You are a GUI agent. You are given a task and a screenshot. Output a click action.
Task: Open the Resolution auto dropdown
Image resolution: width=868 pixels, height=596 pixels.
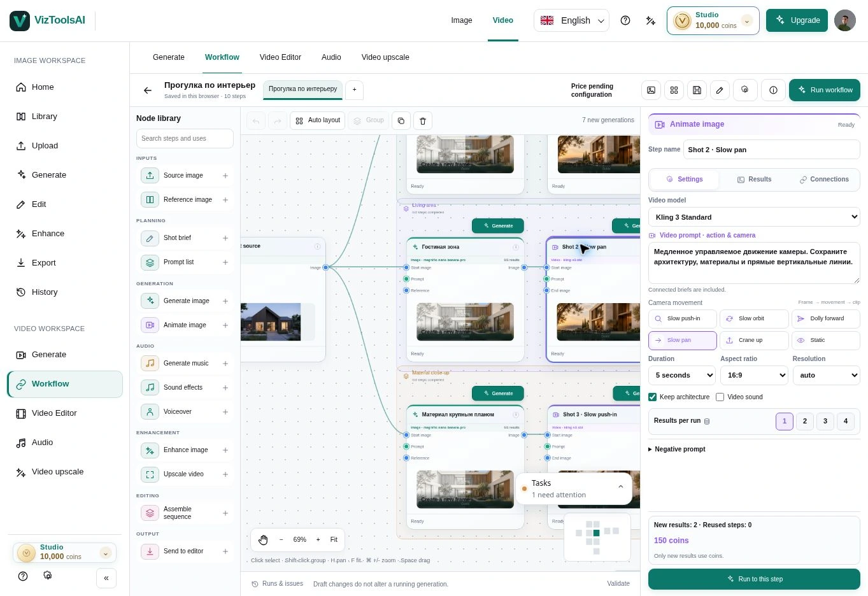coord(826,376)
